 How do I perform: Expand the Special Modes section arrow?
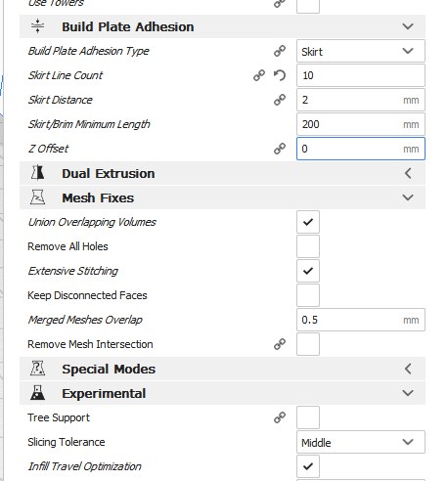408,369
